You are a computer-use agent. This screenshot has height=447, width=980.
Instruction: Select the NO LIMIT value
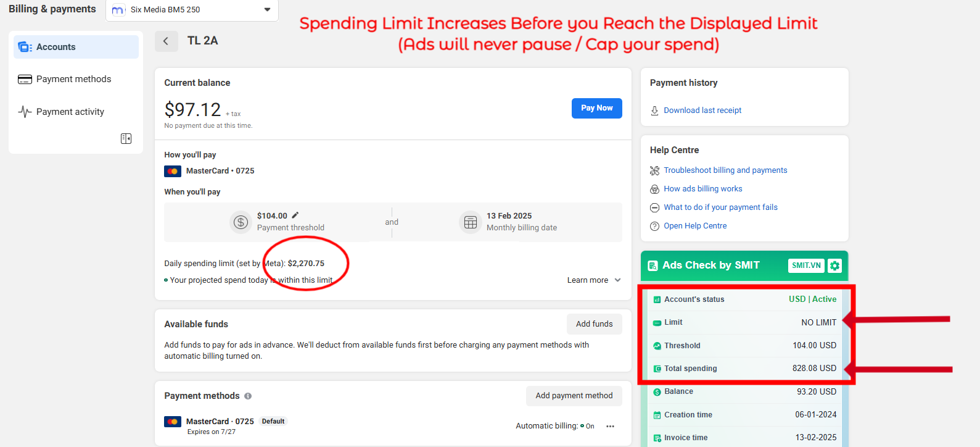pos(818,322)
